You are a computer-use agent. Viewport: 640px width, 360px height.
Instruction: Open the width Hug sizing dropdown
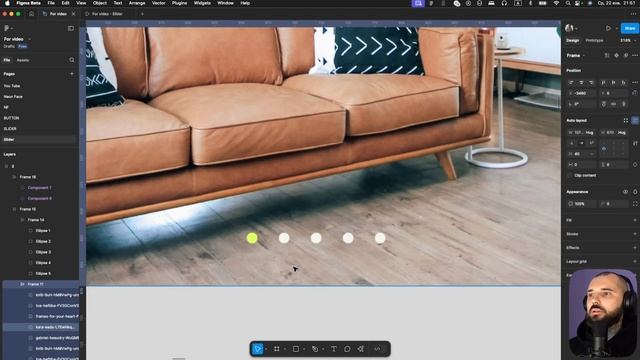click(x=589, y=133)
